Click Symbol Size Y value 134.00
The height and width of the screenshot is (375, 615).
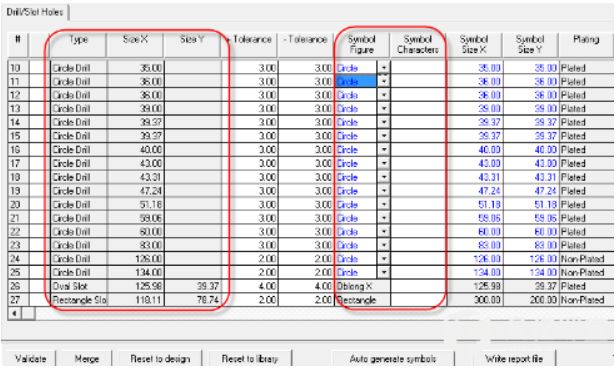531,272
